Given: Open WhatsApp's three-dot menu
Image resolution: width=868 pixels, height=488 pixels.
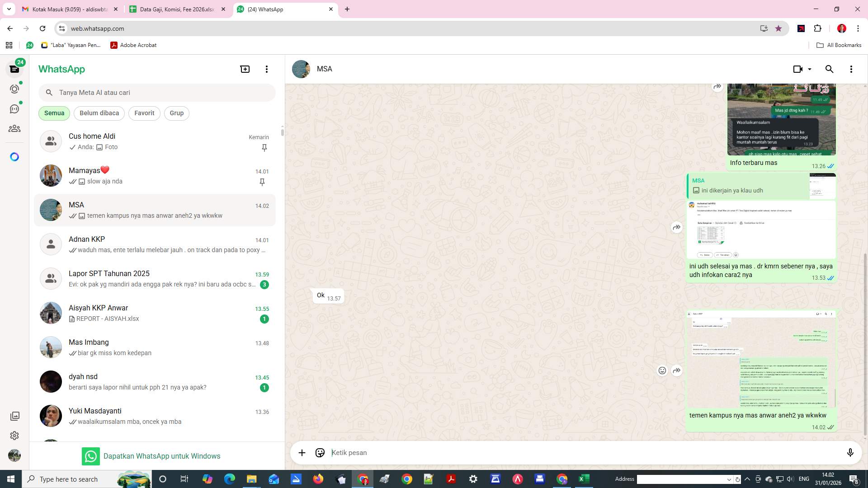Looking at the screenshot, I should 267,69.
